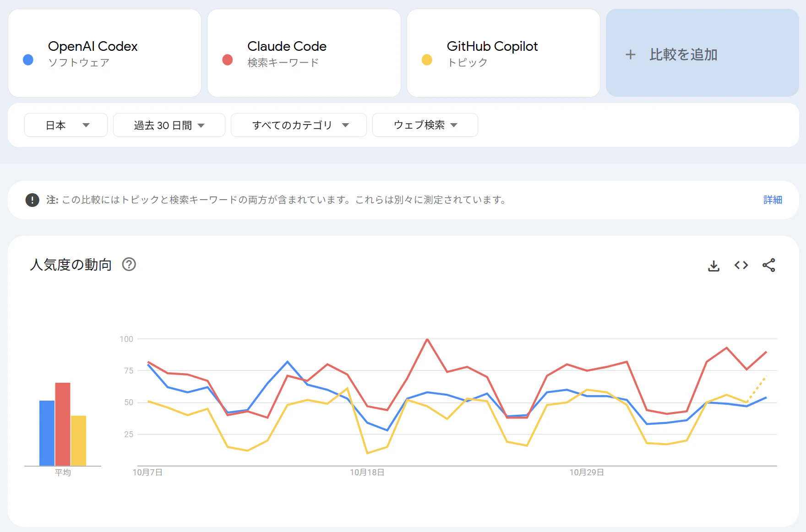Select the OpenAI Codex term card
The width and height of the screenshot is (806, 532).
(104, 53)
